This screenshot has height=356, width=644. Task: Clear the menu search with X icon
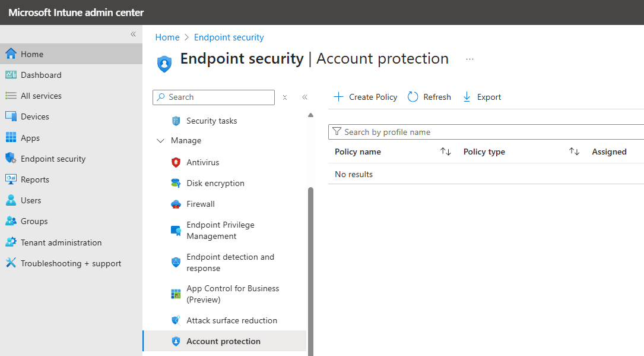coord(285,97)
